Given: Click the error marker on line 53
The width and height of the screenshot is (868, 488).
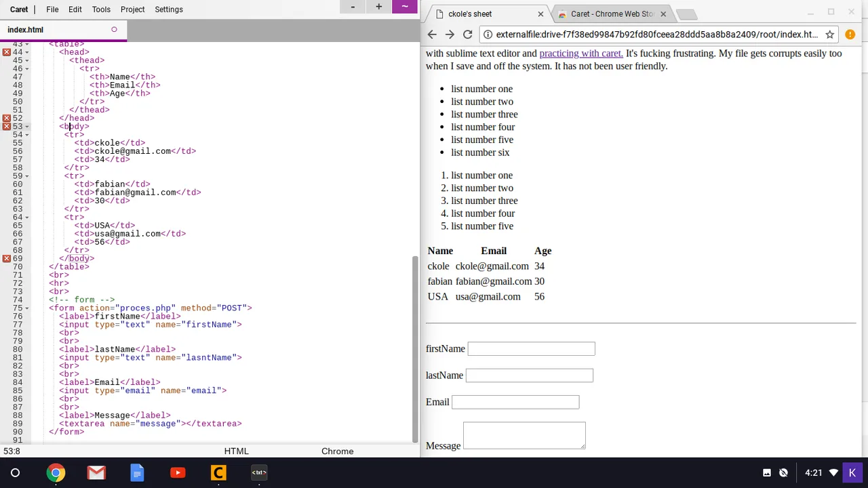Looking at the screenshot, I should [x=6, y=126].
